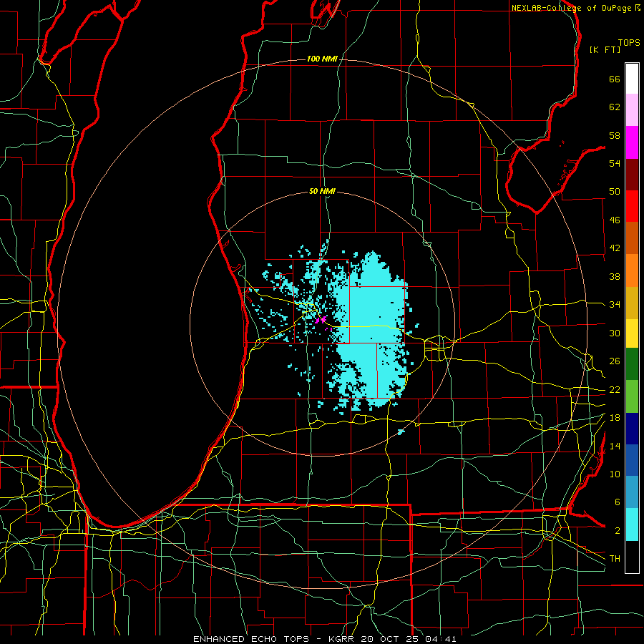Click the "ENHANCED ECHO TOPS" title text
This screenshot has height=644, width=644.
pyautogui.click(x=251, y=639)
